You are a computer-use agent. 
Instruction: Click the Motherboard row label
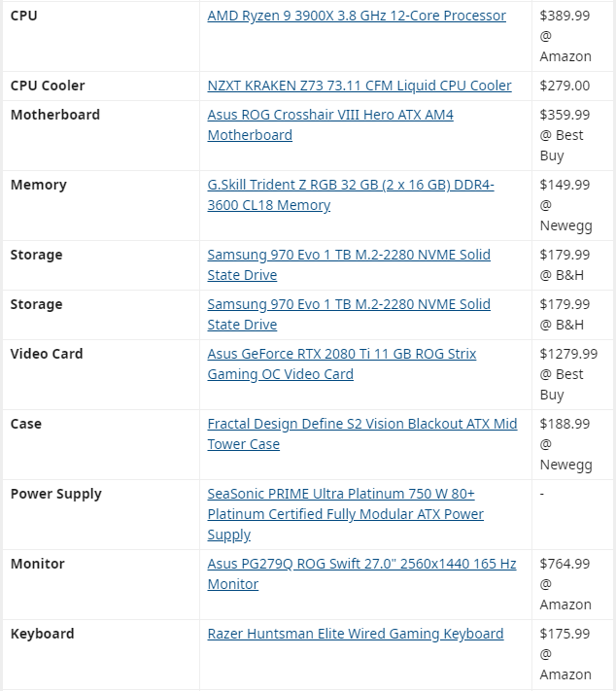point(54,115)
